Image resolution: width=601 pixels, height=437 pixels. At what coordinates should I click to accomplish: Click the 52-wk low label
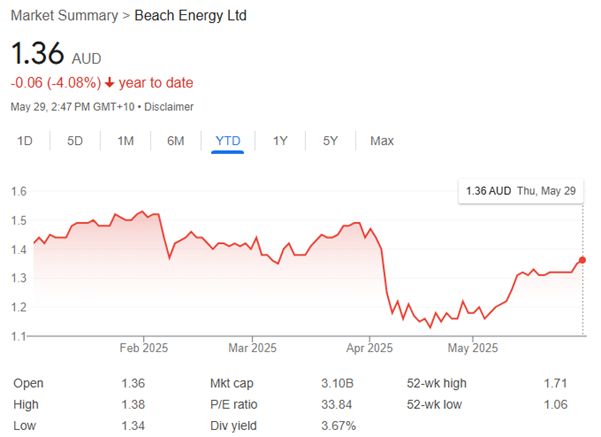[435, 404]
